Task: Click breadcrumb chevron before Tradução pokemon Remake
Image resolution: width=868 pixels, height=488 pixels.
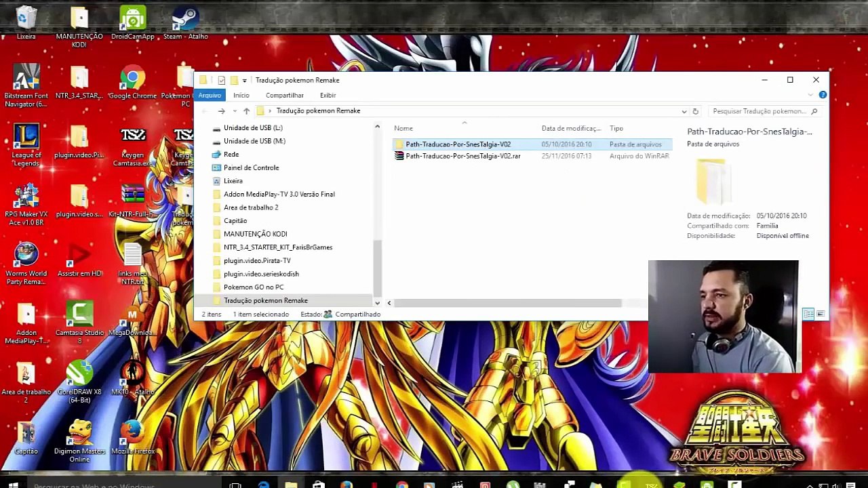Action: (x=270, y=110)
